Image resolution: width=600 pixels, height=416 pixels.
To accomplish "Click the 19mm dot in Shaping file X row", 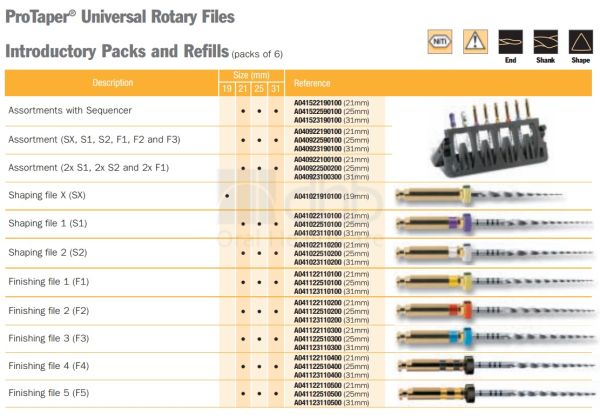I will [227, 196].
